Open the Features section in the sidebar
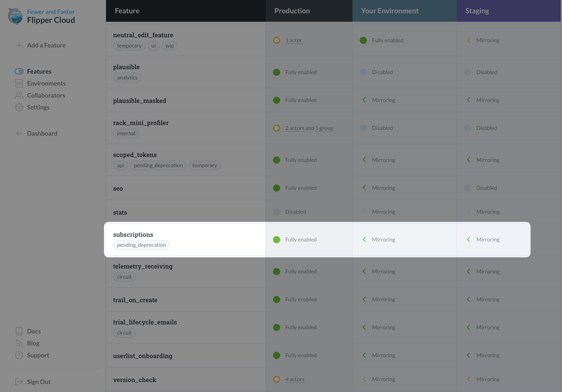 pos(39,71)
